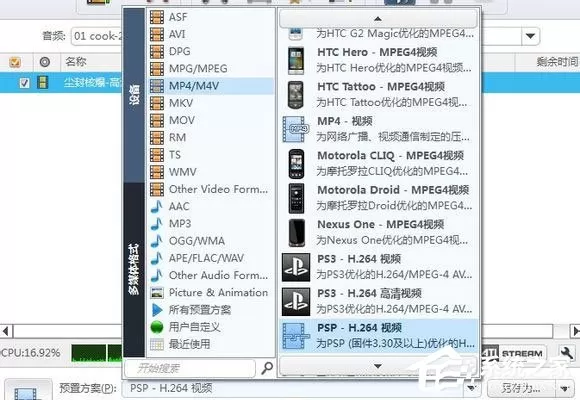Click the PSP H.264 视频 film icon
This screenshot has width=580, height=400.
click(x=295, y=336)
